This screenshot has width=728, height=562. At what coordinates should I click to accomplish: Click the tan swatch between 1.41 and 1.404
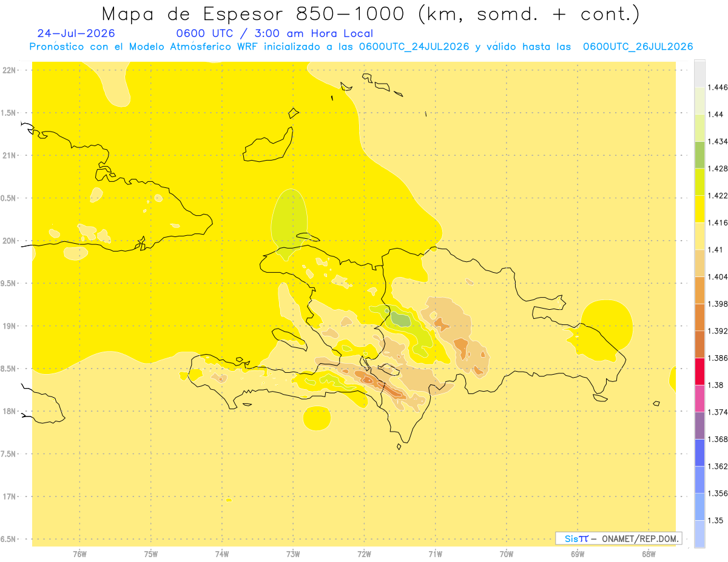pyautogui.click(x=699, y=263)
